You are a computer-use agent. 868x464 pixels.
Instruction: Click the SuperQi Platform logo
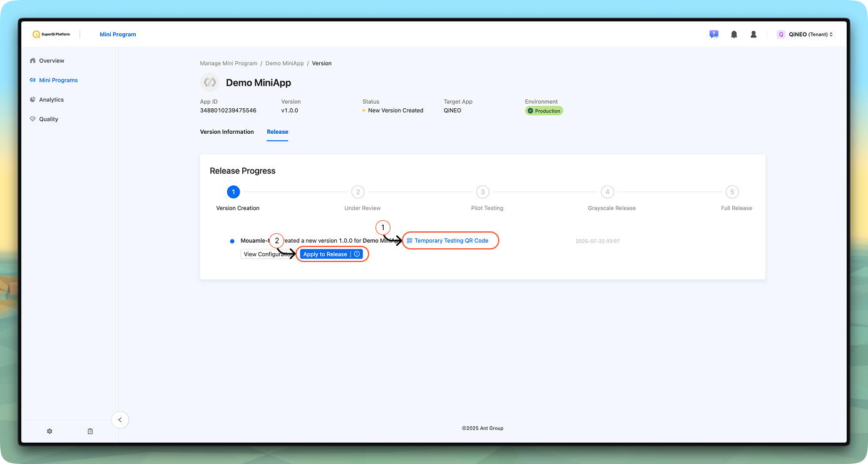[x=51, y=34]
